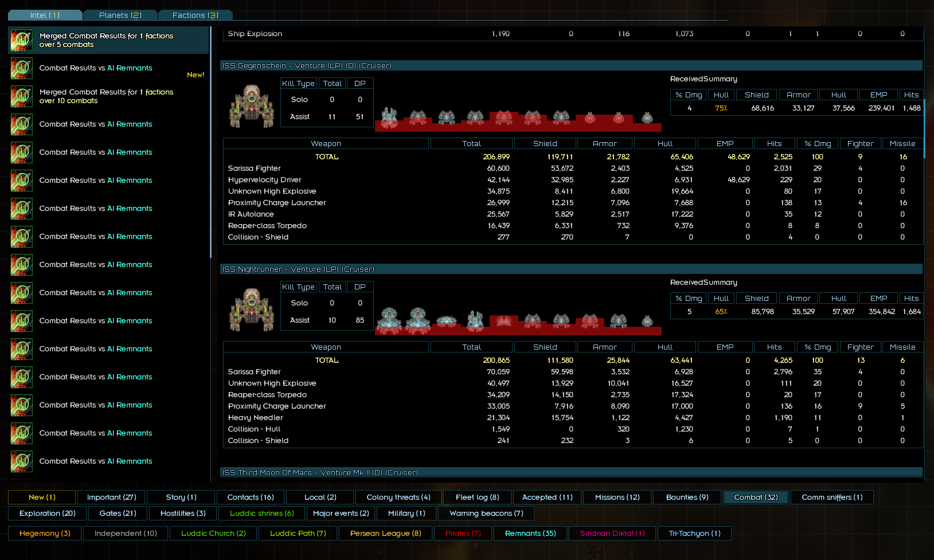
Task: Toggle the New (1) intel filter
Action: (x=42, y=497)
